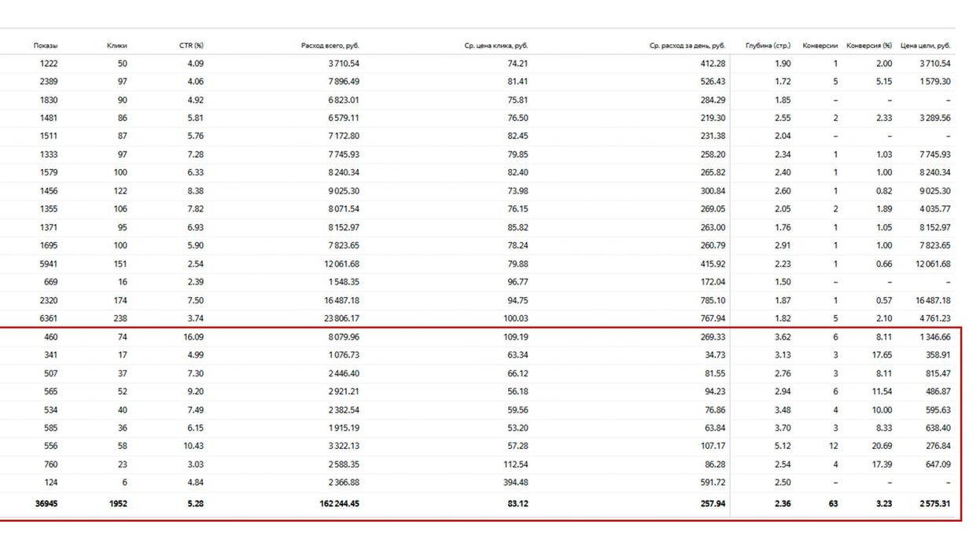Viewport: 980px width, 551px height.
Task: Select the Конверсия (%) column header
Action: point(868,46)
